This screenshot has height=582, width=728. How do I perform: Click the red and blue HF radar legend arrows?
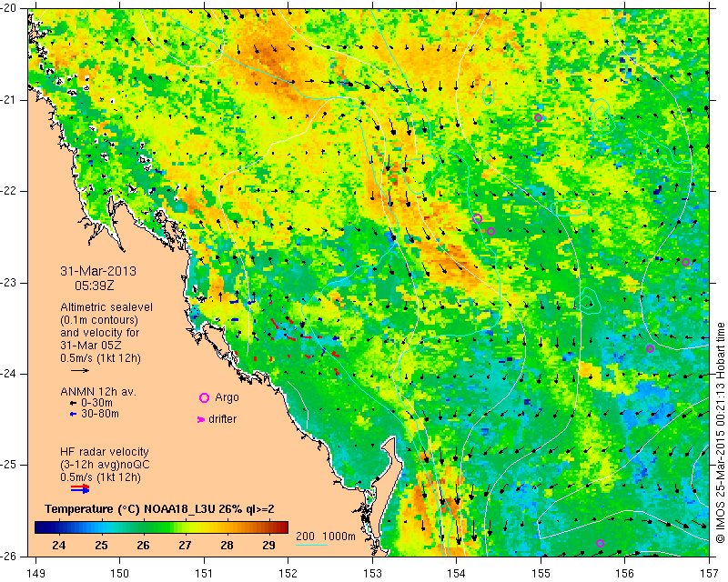(x=80, y=488)
